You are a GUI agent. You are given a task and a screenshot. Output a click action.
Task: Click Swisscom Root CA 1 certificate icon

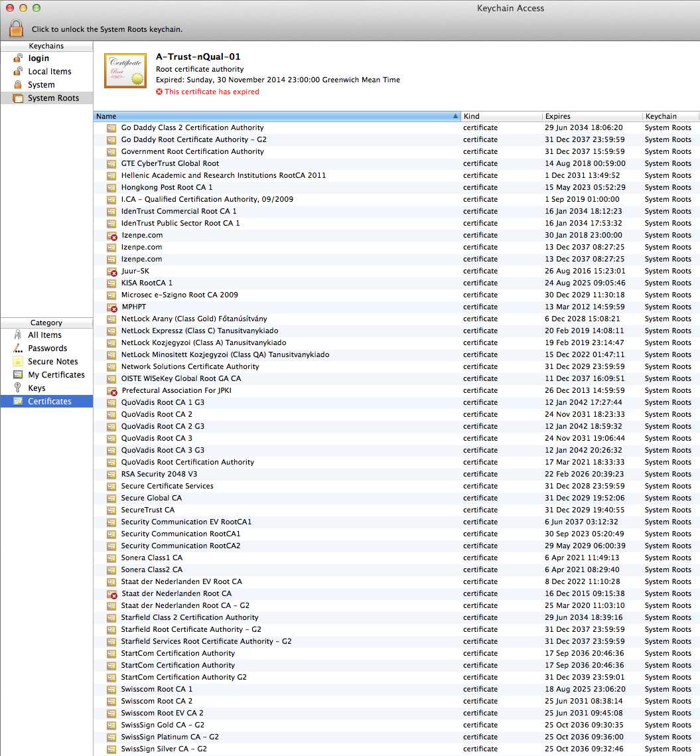[x=111, y=690]
